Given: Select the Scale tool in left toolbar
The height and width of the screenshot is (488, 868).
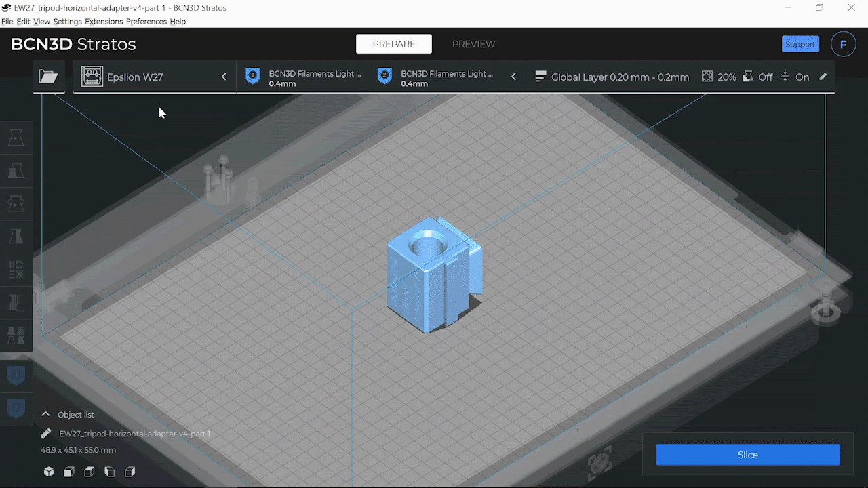Looking at the screenshot, I should (16, 170).
